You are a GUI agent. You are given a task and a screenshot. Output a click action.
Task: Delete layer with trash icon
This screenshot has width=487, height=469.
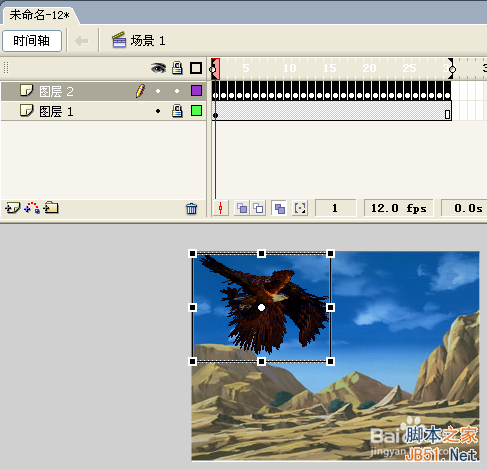[191, 208]
